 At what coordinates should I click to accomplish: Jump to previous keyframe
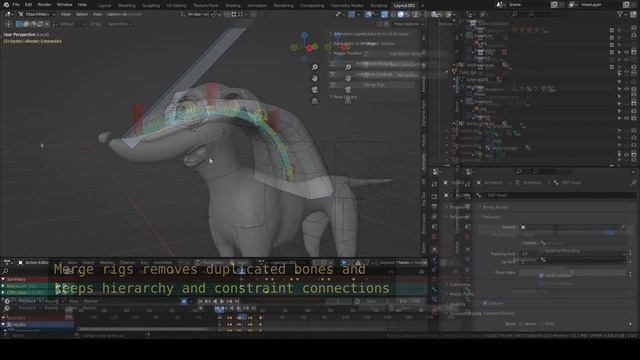tap(208, 301)
